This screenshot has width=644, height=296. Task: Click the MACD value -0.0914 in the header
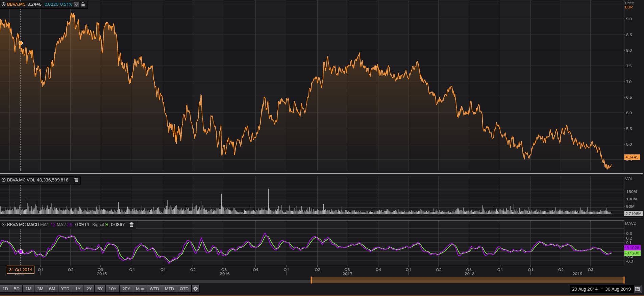pos(81,224)
